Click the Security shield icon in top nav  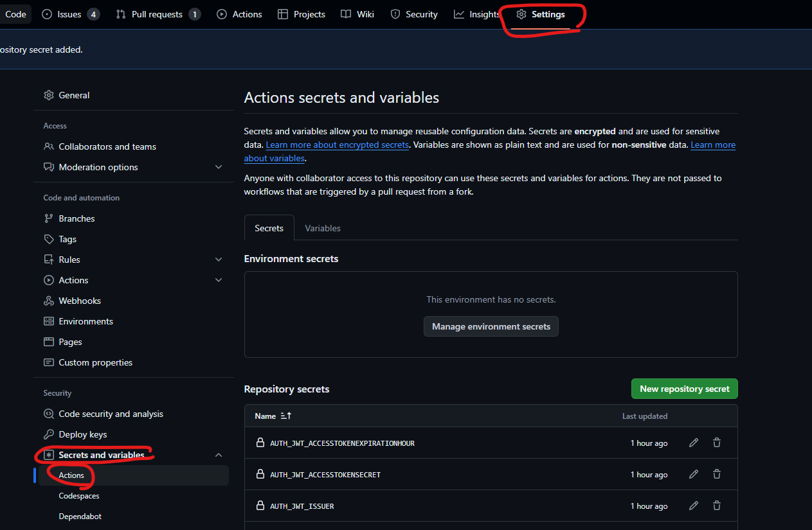[x=395, y=14]
